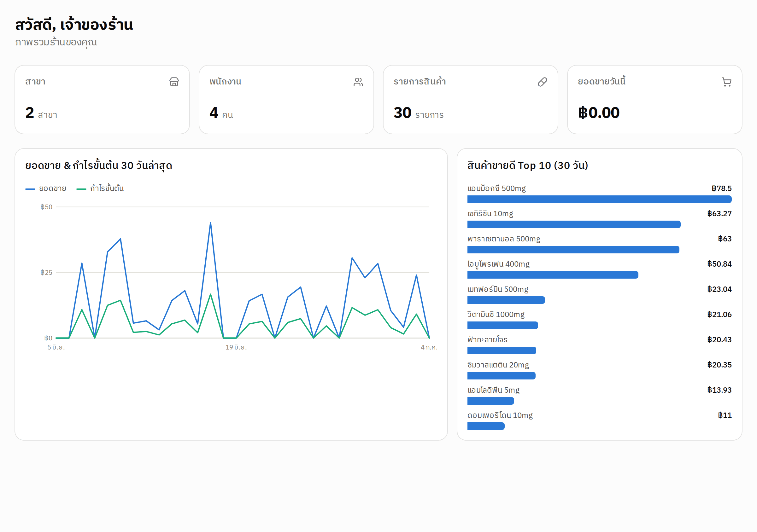This screenshot has height=532, width=757.
Task: Toggle the กำไรขั้นต้น legend item
Action: 100,188
